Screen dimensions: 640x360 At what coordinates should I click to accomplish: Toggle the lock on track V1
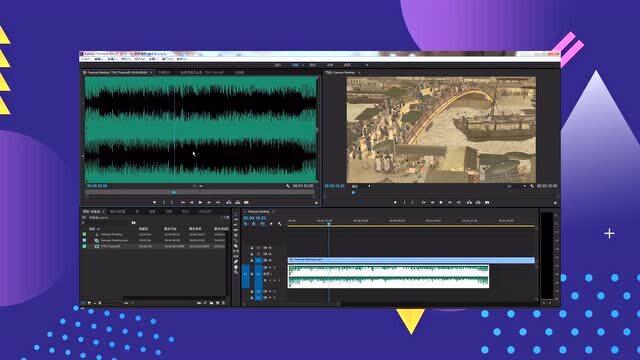[252, 260]
